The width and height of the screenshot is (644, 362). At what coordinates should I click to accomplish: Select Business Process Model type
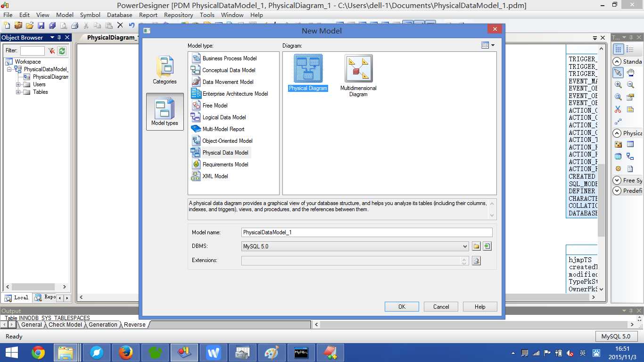tap(224, 58)
